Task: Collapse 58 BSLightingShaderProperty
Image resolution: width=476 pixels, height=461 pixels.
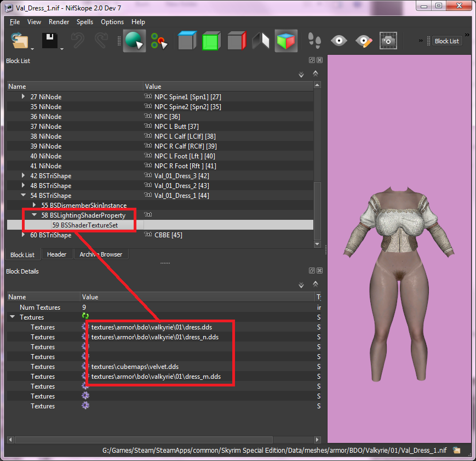Action: (x=35, y=215)
